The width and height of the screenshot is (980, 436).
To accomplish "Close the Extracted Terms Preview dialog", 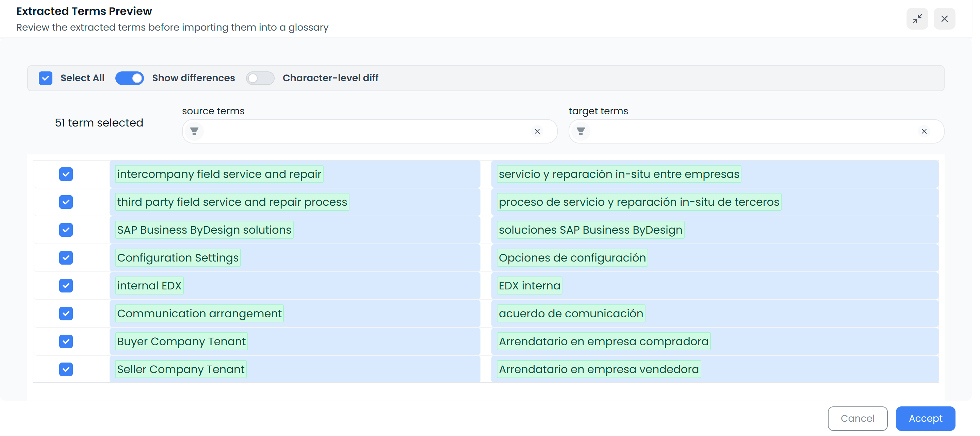I will coord(945,18).
